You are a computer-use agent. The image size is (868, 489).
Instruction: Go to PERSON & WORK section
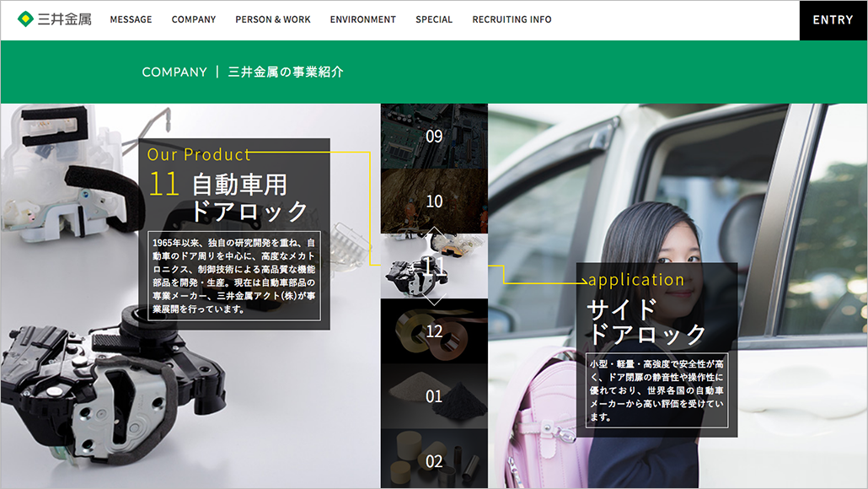(273, 19)
